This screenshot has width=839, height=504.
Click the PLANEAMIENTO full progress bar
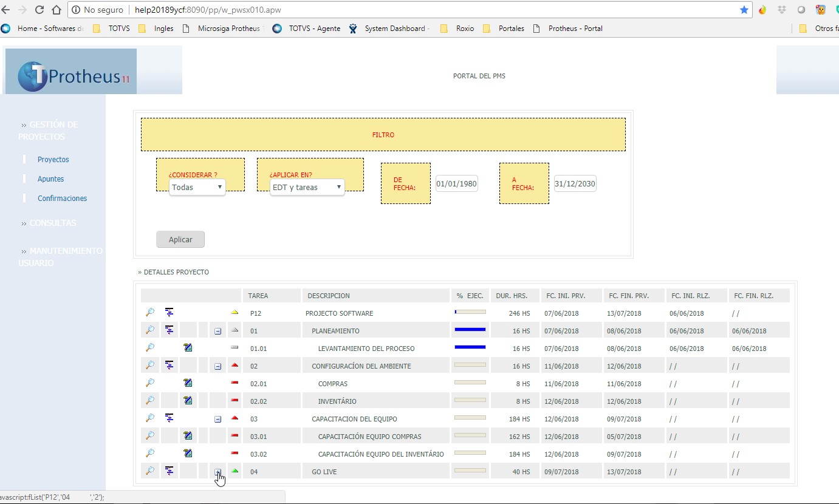point(470,330)
